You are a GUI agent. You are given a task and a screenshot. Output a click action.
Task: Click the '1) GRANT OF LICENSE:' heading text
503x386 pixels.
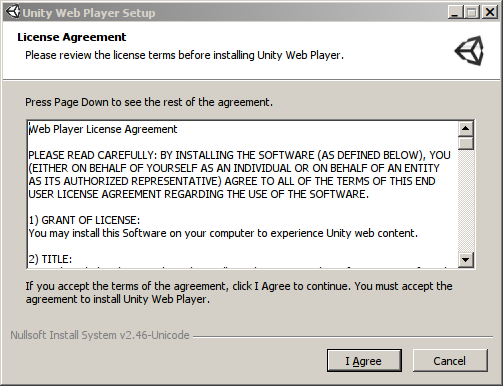[84, 220]
